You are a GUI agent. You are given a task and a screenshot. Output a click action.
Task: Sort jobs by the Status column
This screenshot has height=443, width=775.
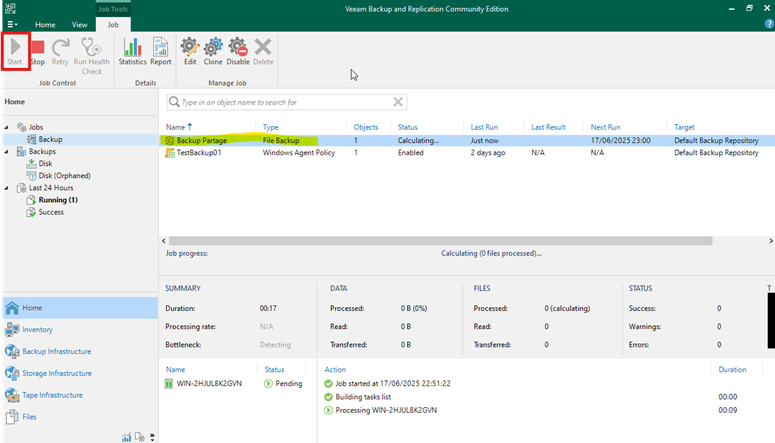pyautogui.click(x=408, y=127)
